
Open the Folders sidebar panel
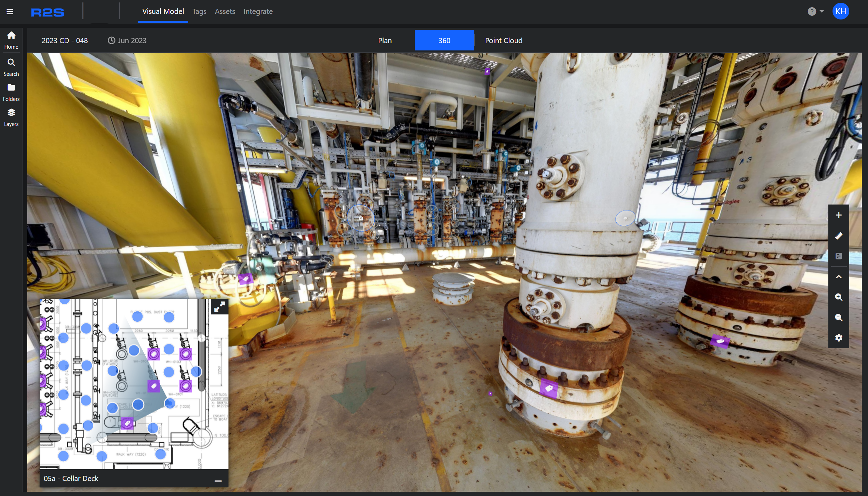coord(11,92)
